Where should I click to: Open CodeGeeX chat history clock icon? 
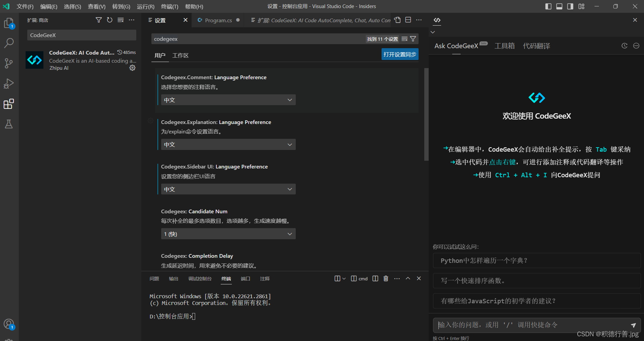(624, 46)
